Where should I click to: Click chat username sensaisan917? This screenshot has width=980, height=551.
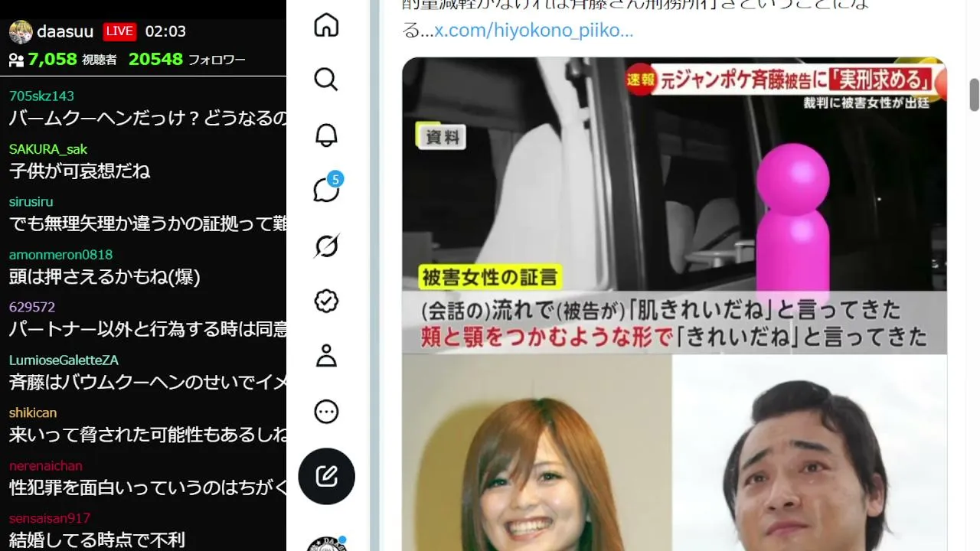50,518
